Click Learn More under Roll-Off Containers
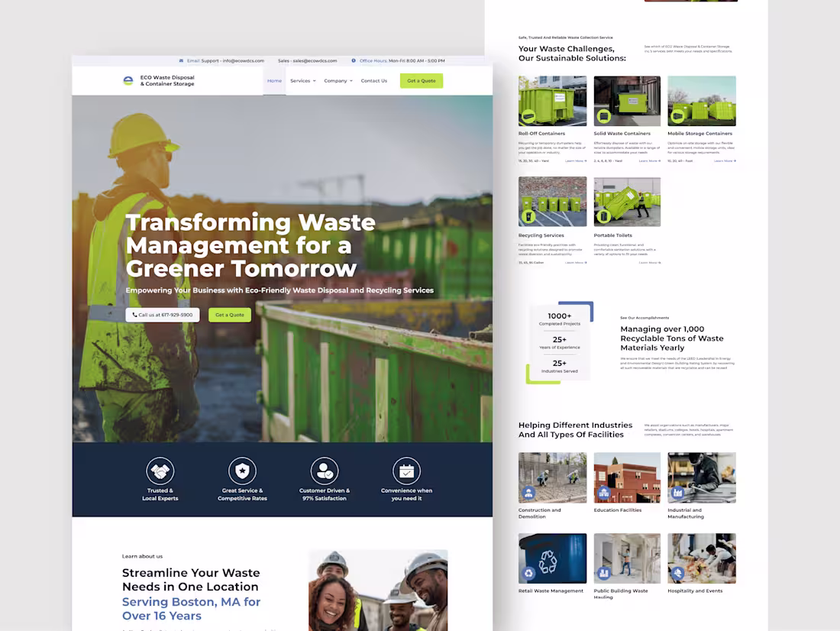This screenshot has width=840, height=631. click(573, 160)
